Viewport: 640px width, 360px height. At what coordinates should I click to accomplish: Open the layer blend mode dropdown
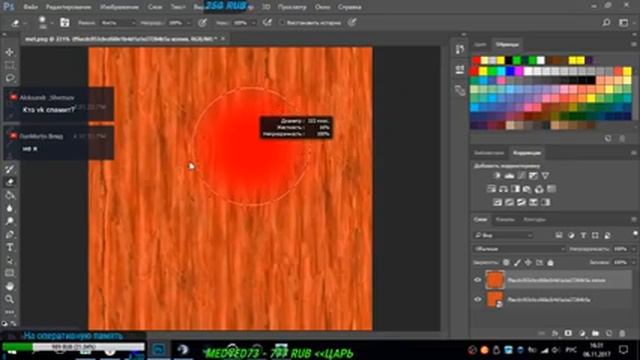pos(519,249)
